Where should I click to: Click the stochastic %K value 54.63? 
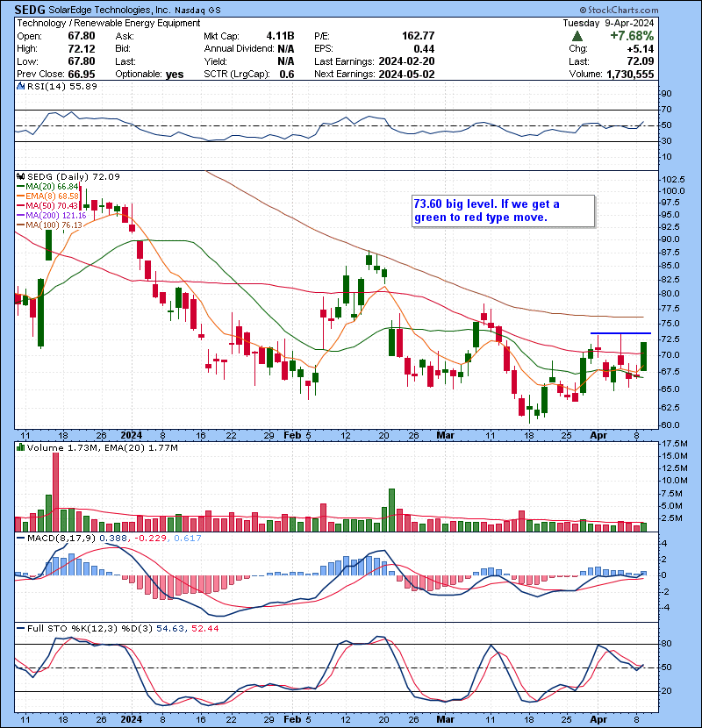169,629
